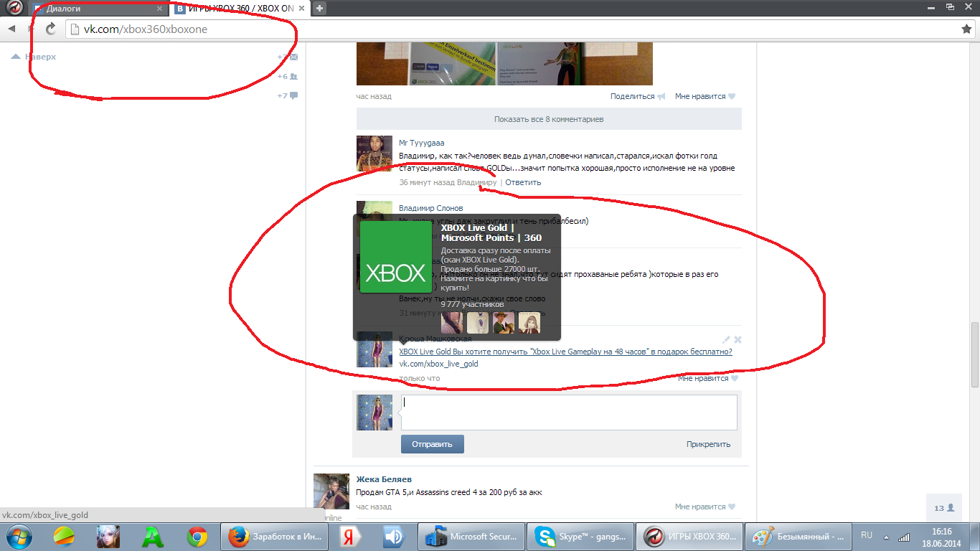980x551 pixels.
Task: Send the comment with Отправить
Action: (433, 444)
